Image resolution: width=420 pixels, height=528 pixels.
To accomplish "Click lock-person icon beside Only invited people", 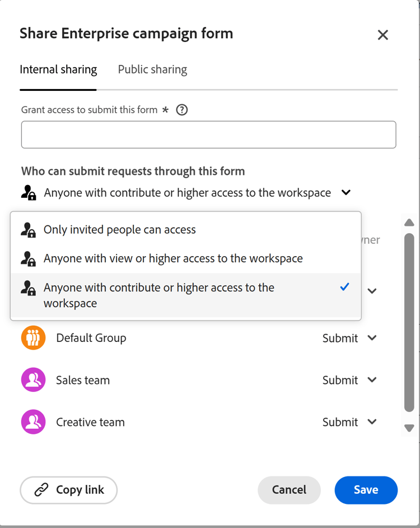I will [x=28, y=230].
